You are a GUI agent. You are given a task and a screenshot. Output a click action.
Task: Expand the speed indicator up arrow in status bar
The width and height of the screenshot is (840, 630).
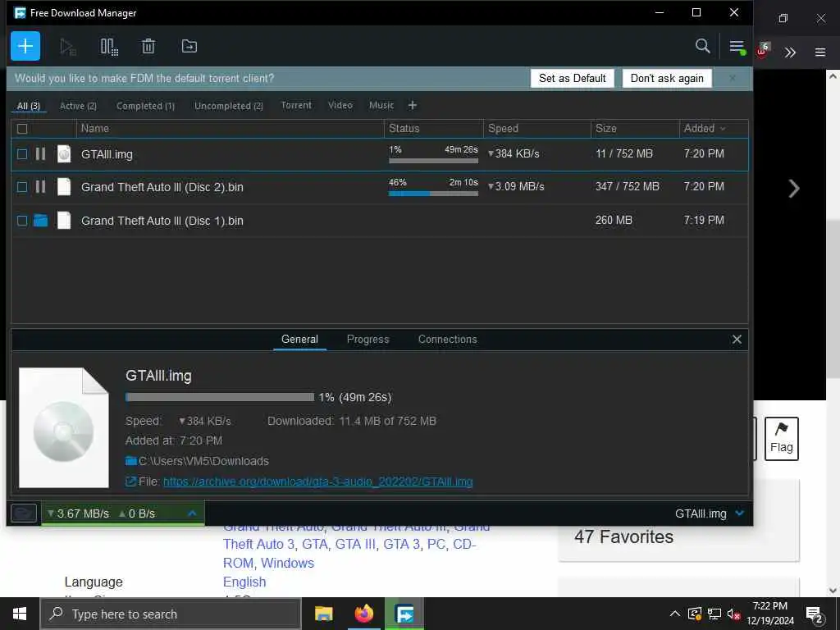[x=192, y=514]
